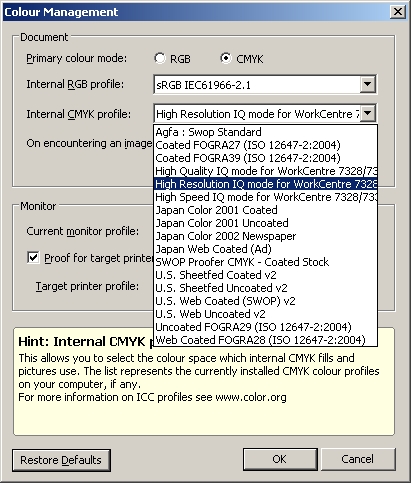Close the Colour Management dialog
Image resolution: width=411 pixels, height=483 pixels.
pos(398,12)
